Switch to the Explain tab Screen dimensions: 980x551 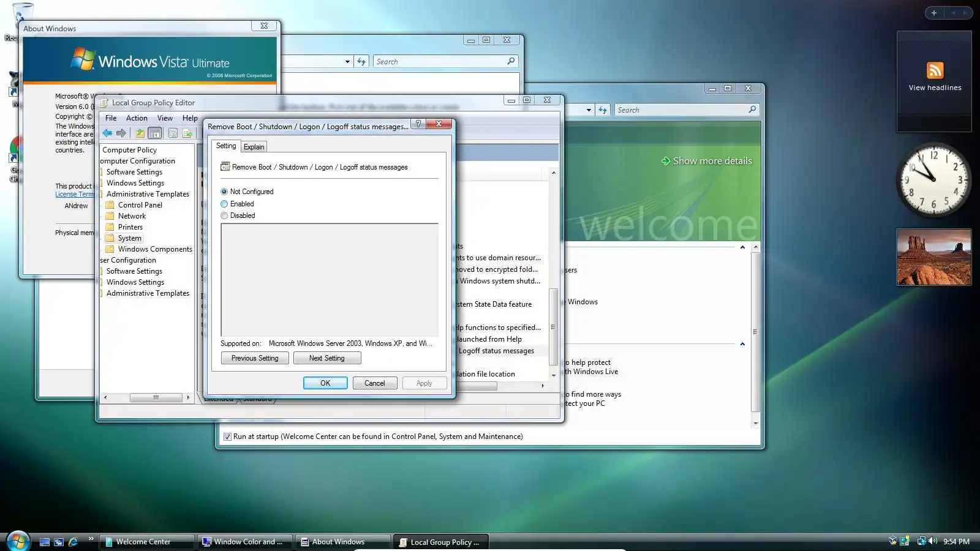pos(254,147)
